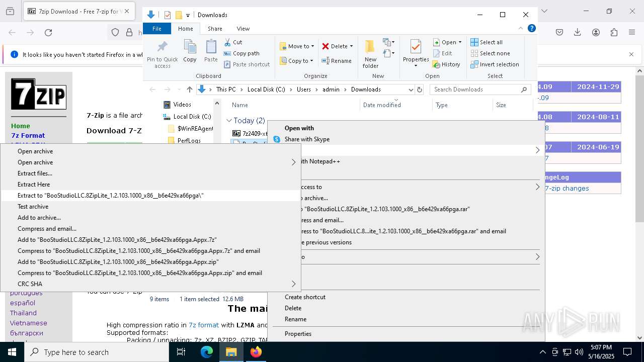Expand the Copy to dropdown

tap(312, 61)
